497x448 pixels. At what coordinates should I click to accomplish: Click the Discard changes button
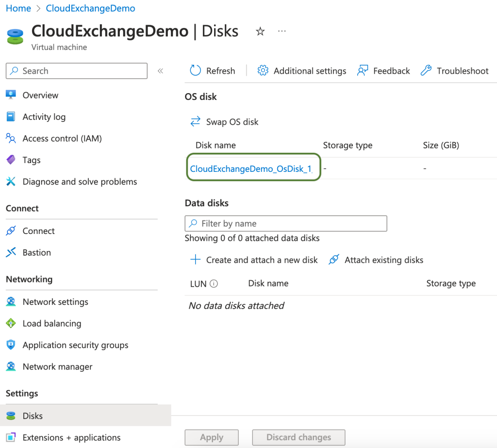tap(298, 437)
